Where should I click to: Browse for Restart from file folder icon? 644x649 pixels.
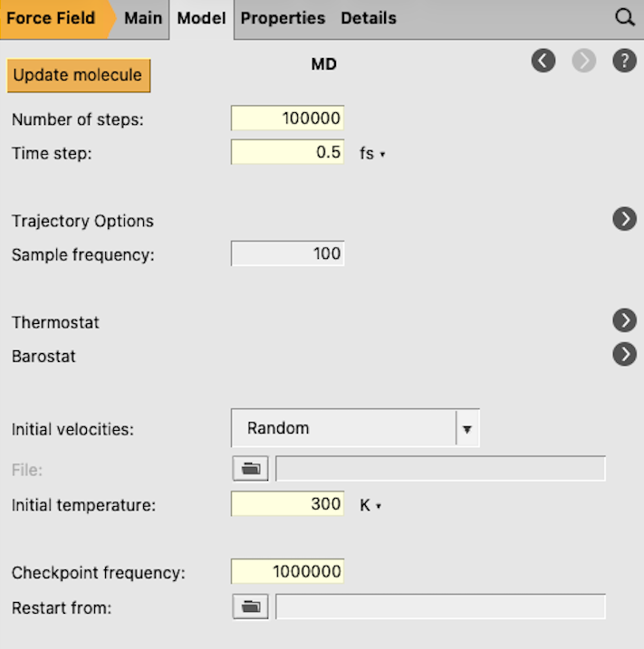click(250, 606)
